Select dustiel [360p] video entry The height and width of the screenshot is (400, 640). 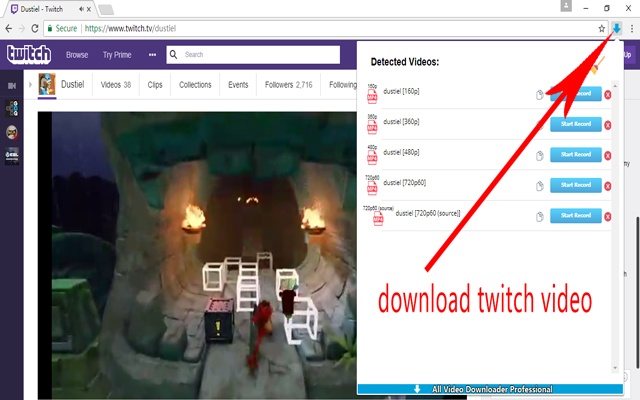coord(401,122)
